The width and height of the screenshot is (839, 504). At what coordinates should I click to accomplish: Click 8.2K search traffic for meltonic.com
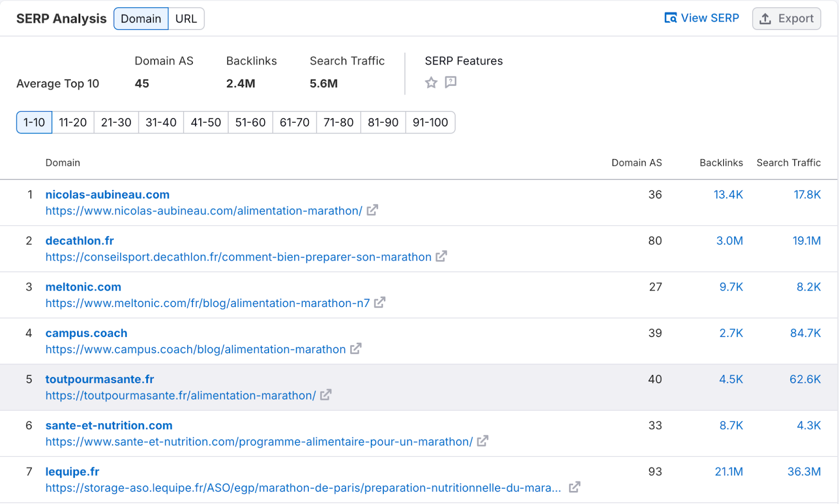click(809, 287)
